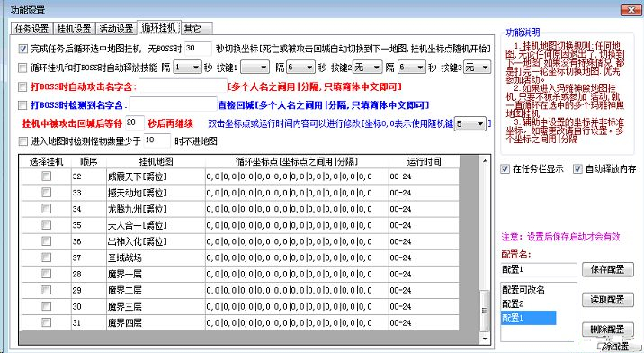The height and width of the screenshot is (353, 644).
Task: Switch to the 任务设置 tab
Action: [x=32, y=29]
